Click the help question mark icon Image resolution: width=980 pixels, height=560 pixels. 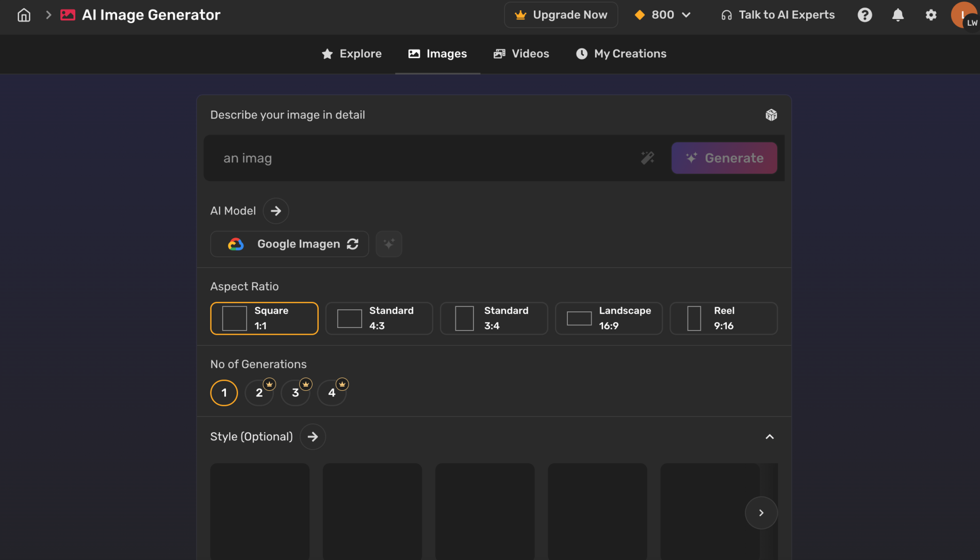864,15
